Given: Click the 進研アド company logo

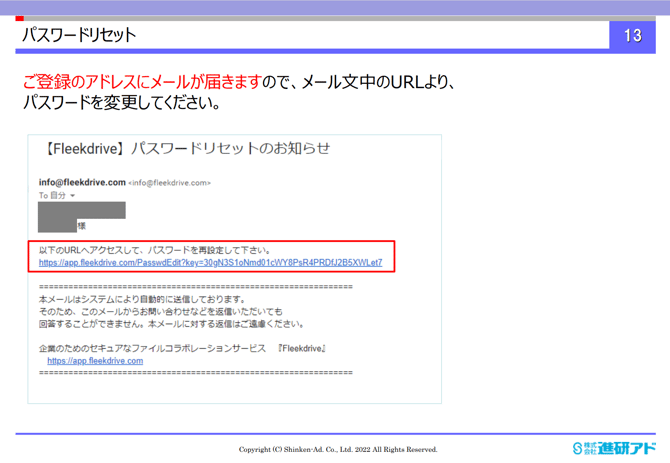Looking at the screenshot, I should point(614,448).
